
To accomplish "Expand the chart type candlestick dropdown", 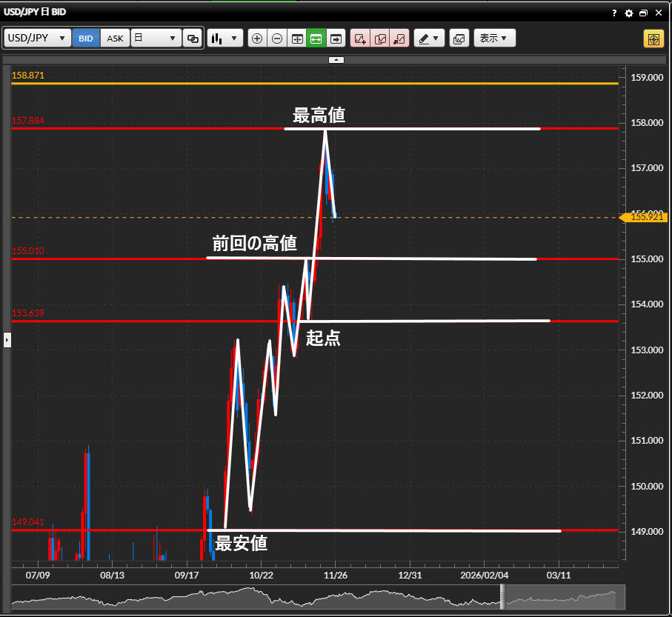I will point(225,39).
